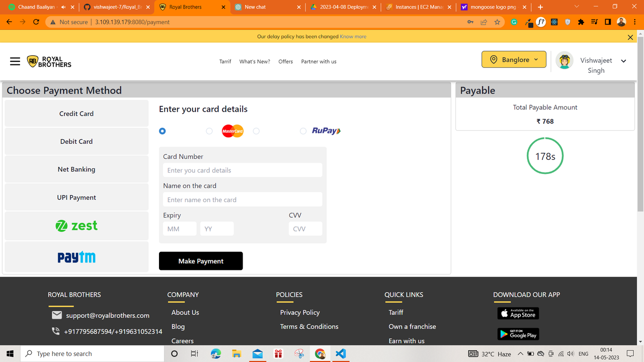Image resolution: width=644 pixels, height=362 pixels.
Task: Click the email envelope icon in footer
Action: 57,315
